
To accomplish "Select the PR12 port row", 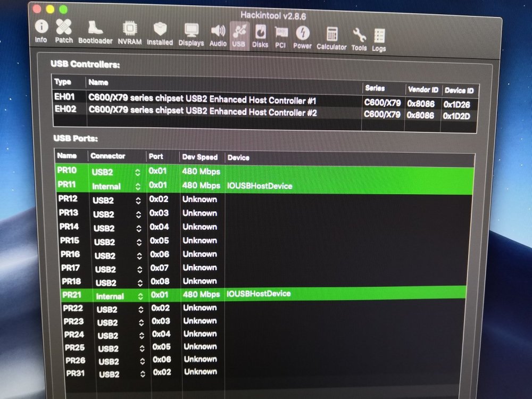I will [264, 199].
